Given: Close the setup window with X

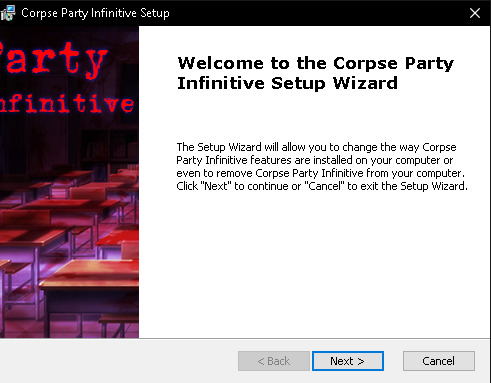Looking at the screenshot, I should 475,13.
